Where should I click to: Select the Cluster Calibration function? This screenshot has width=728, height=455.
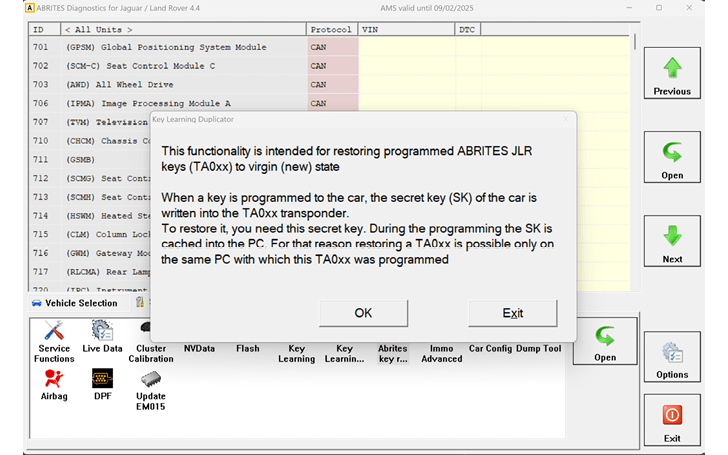[x=150, y=347]
